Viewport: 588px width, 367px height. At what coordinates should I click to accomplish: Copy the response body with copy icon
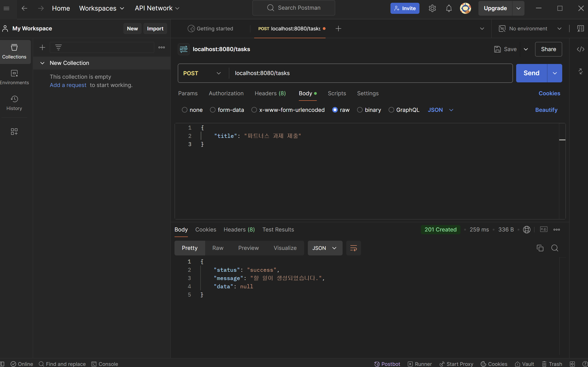540,248
